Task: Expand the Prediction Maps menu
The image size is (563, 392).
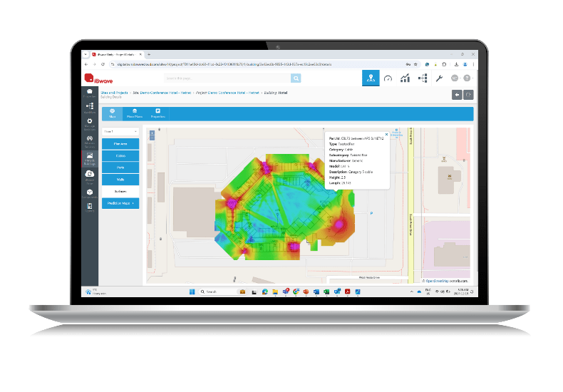Action: [120, 203]
